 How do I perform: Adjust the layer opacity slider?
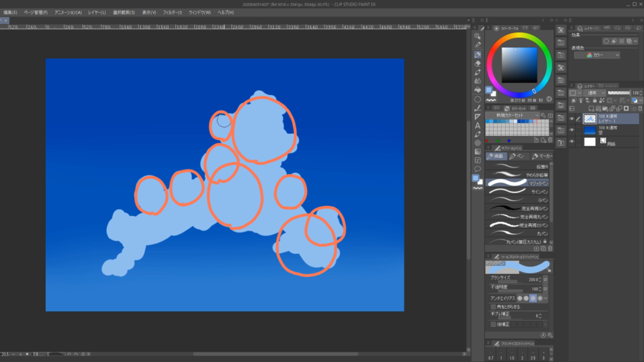[x=619, y=93]
